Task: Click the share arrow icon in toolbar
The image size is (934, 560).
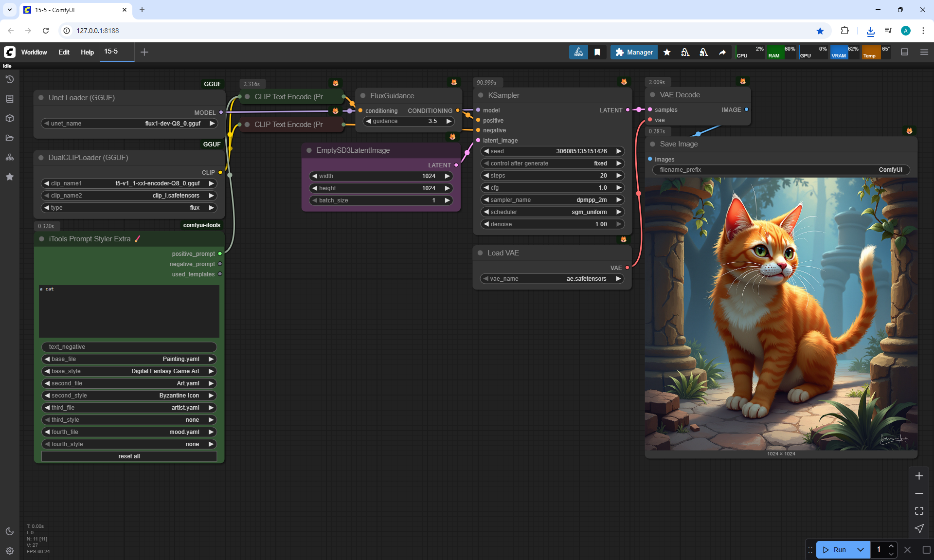Action: coord(722,52)
